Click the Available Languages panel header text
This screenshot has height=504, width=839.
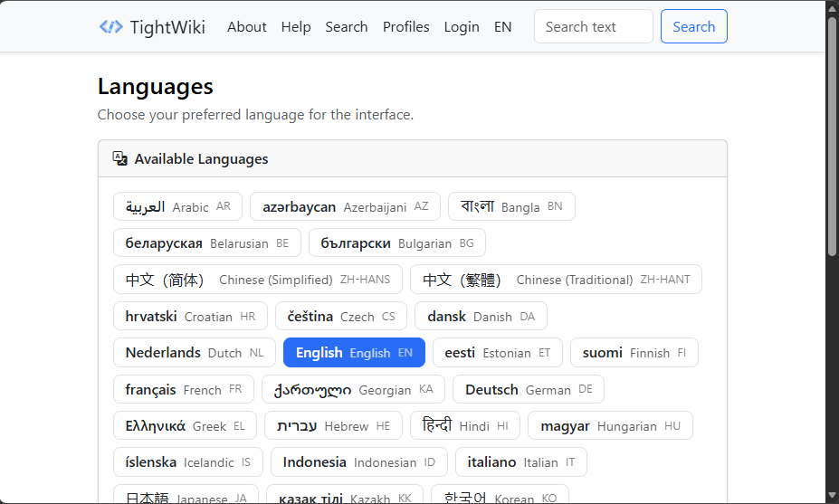[201, 159]
